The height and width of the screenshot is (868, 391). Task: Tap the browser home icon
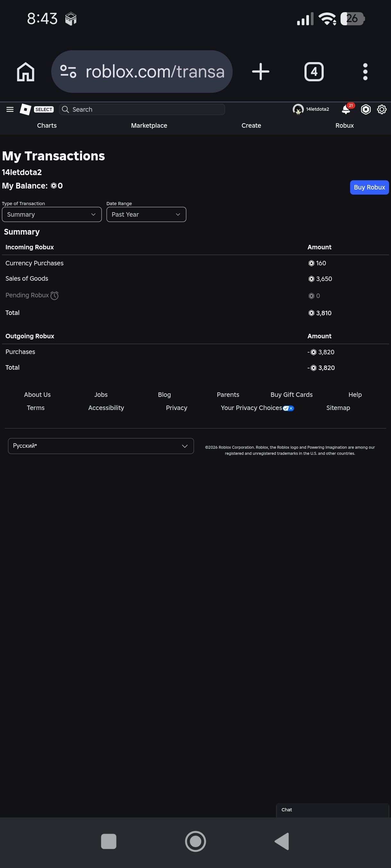coord(26,72)
